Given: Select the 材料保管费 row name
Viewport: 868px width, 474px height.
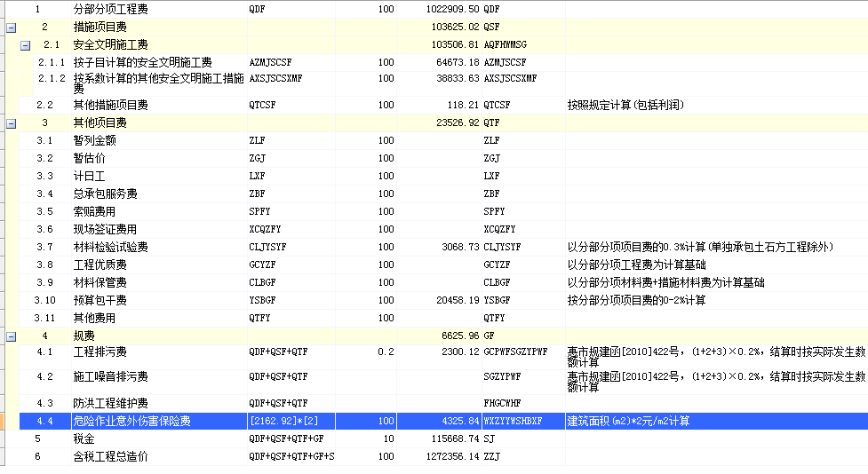Looking at the screenshot, I should coord(100,282).
